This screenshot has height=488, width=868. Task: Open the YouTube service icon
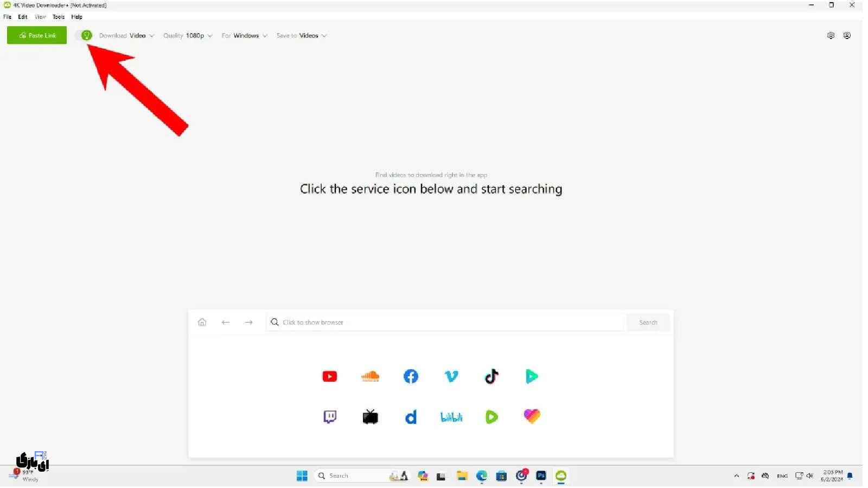tap(329, 376)
